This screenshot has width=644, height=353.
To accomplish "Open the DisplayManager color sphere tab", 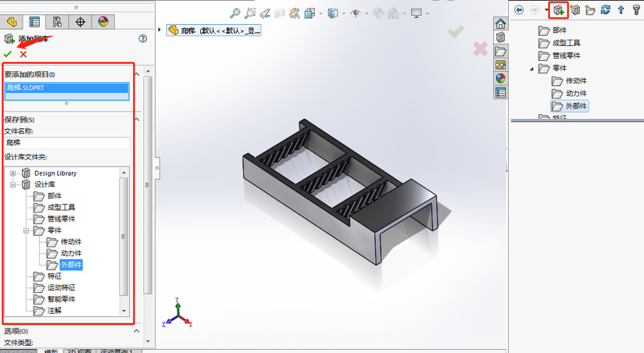I will [x=104, y=22].
